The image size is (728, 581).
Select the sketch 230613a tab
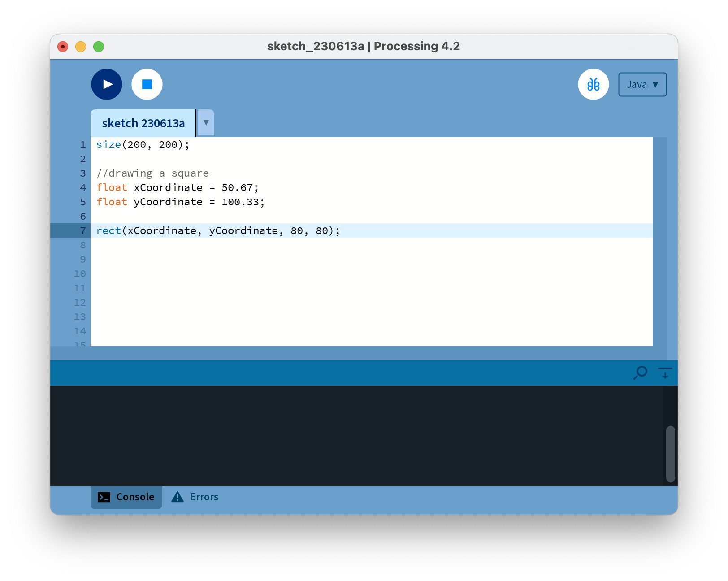[143, 123]
